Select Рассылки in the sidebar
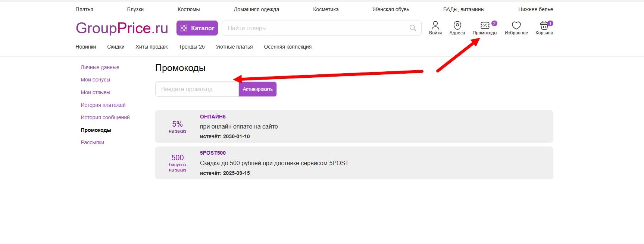The height and width of the screenshot is (244, 644). click(x=93, y=142)
